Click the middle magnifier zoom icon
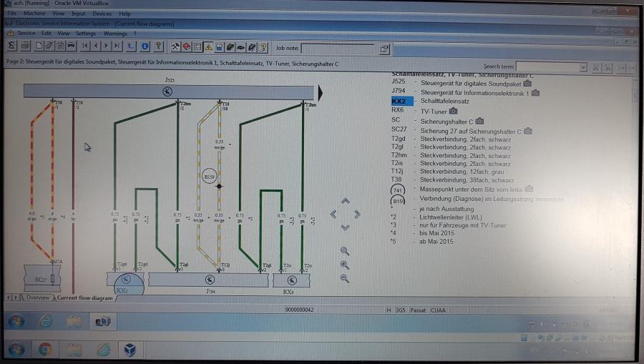Viewport: 644px width, 364px height. [x=345, y=265]
